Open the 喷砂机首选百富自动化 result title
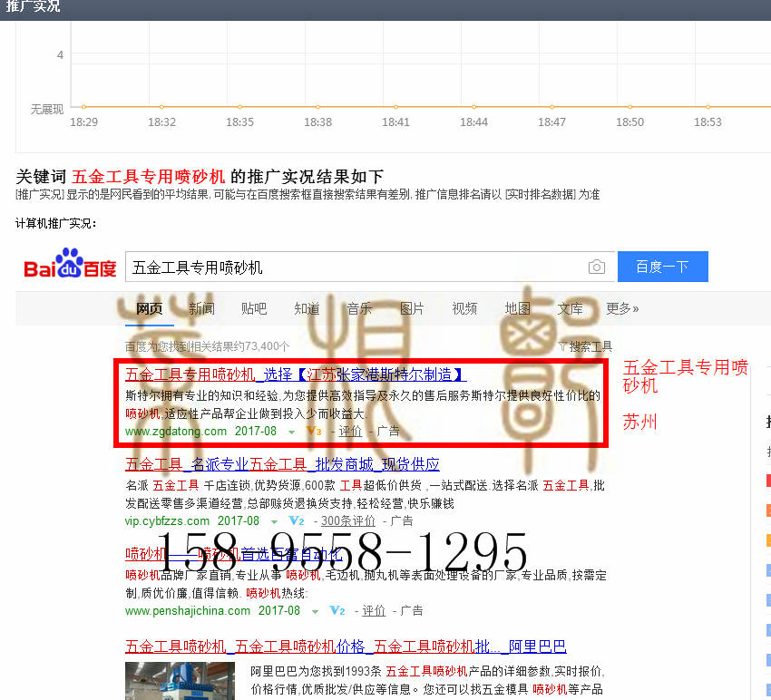This screenshot has height=700, width=771. click(x=234, y=554)
